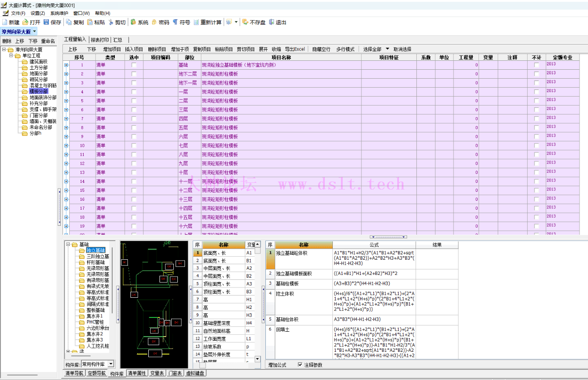This screenshot has height=380, width=588.
Task: Open the 系统维护 menu
Action: pos(59,13)
